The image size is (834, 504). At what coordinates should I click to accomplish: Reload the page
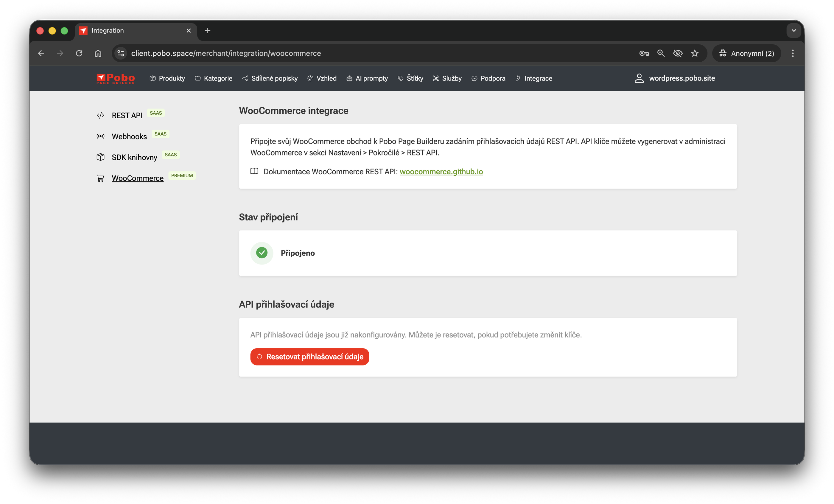click(79, 53)
